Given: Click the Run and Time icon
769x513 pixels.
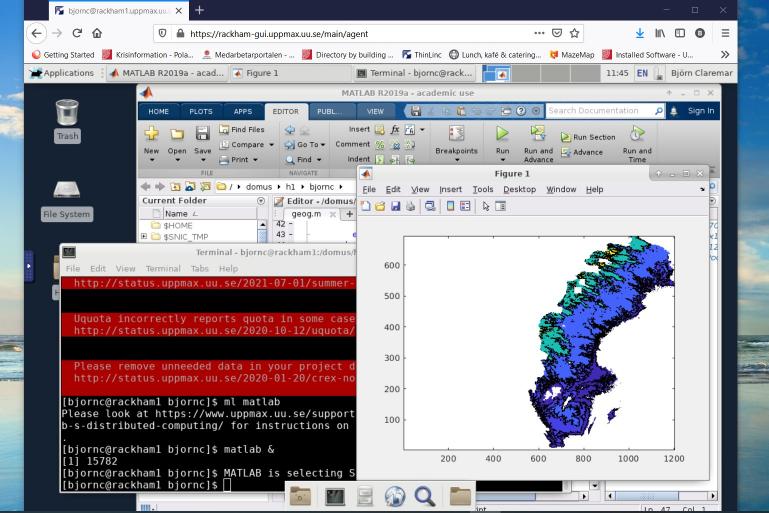Looking at the screenshot, I should pyautogui.click(x=637, y=133).
